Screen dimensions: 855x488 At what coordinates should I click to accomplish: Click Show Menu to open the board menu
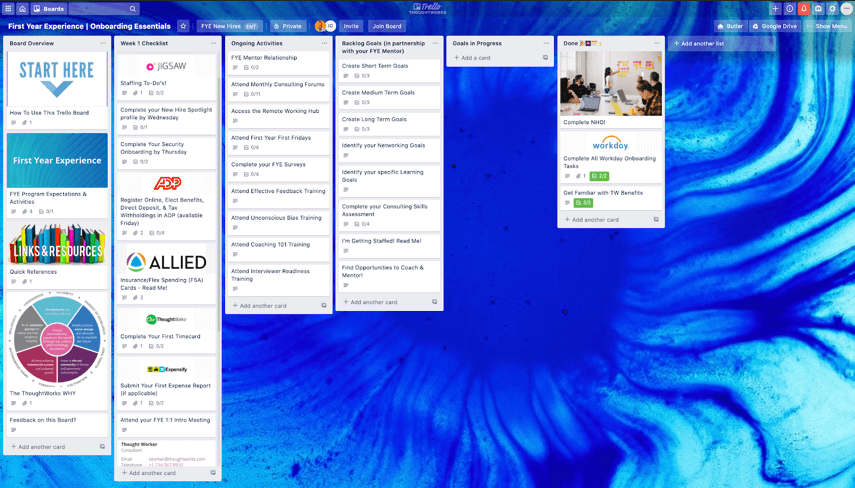(x=828, y=26)
